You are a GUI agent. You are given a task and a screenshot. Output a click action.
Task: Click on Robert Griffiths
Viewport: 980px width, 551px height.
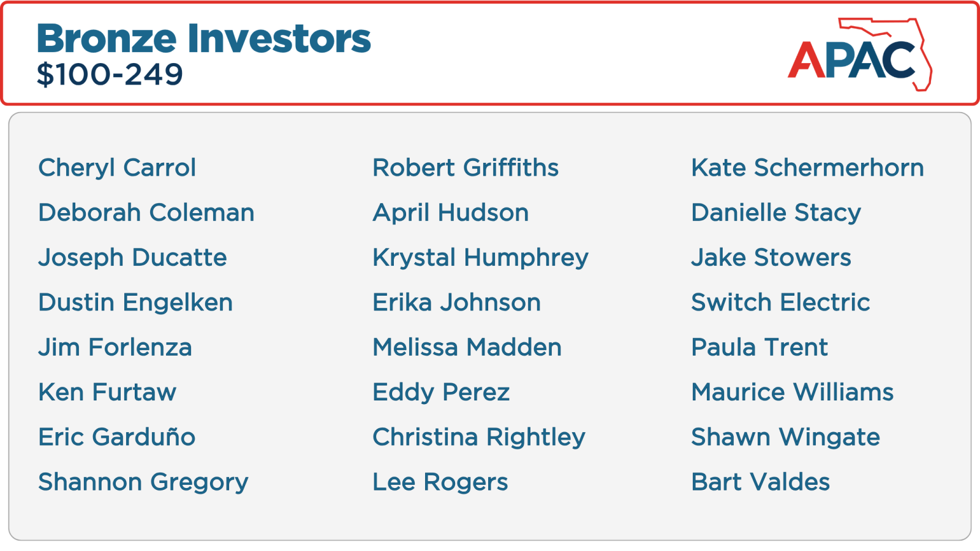click(466, 168)
